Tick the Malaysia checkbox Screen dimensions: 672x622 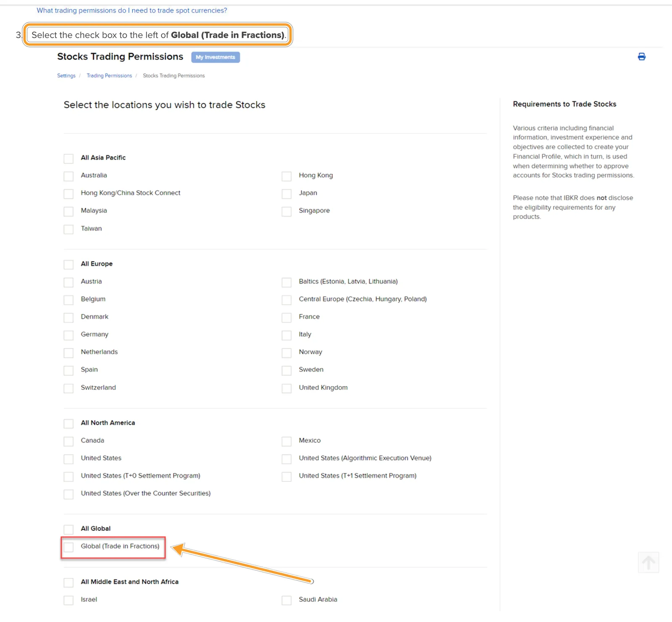click(68, 211)
